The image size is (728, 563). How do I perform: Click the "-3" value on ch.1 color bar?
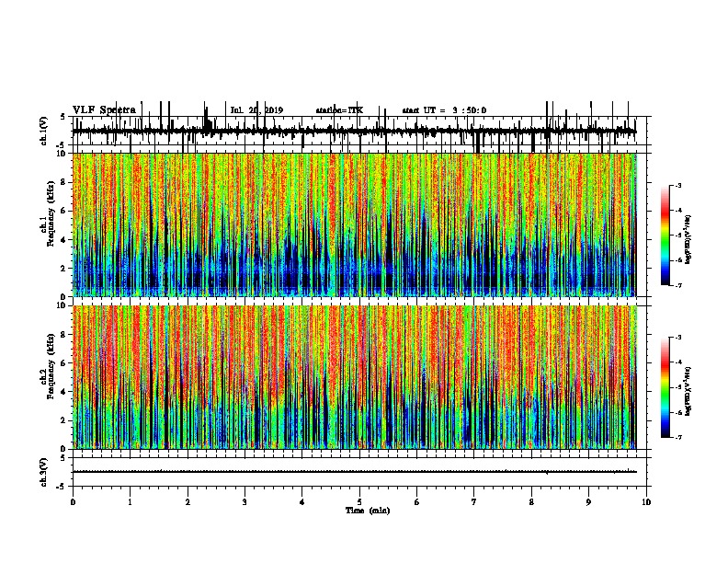[x=678, y=186]
